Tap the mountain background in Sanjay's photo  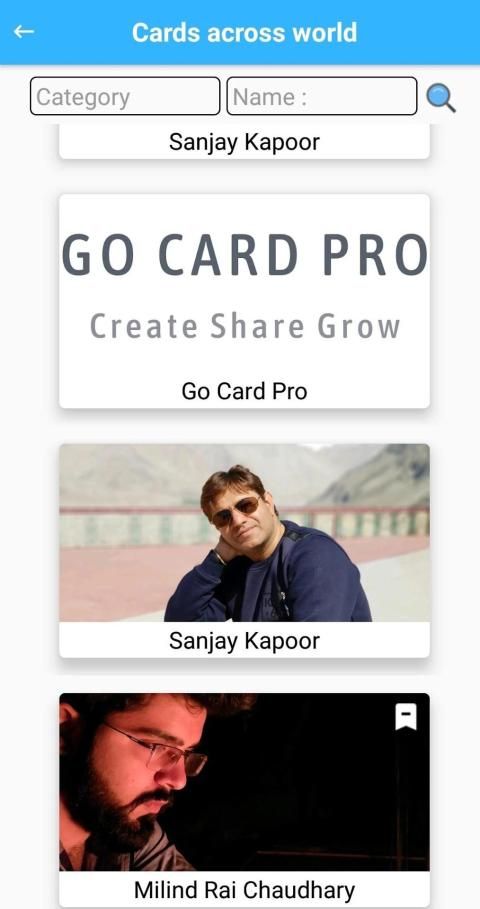(371, 475)
